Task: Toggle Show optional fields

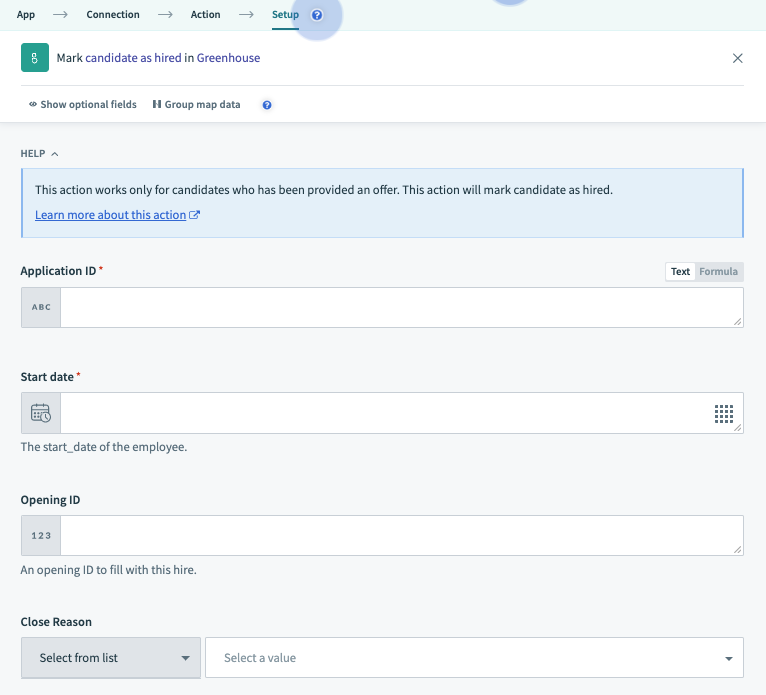Action: pos(83,105)
